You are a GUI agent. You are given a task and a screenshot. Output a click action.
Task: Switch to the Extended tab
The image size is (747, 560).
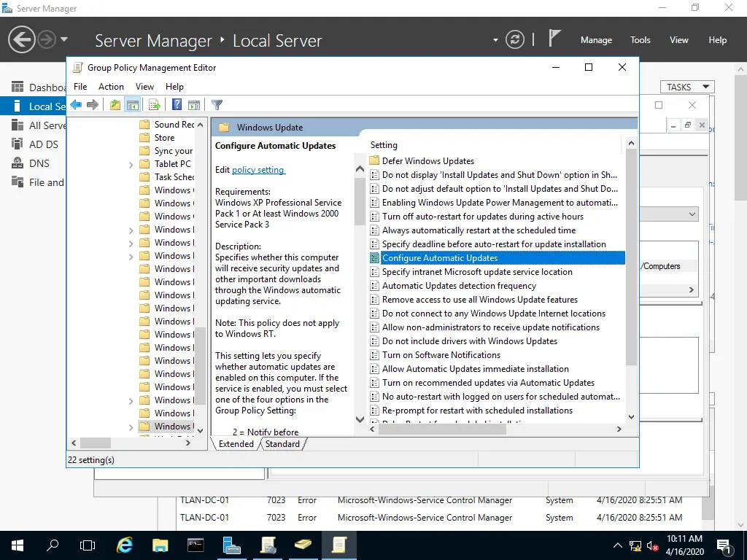236,444
